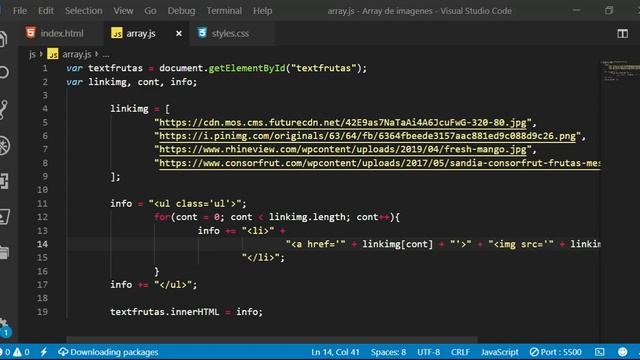This screenshot has height=360, width=640.
Task: Restore down the VS Code window
Action: [x=609, y=11]
